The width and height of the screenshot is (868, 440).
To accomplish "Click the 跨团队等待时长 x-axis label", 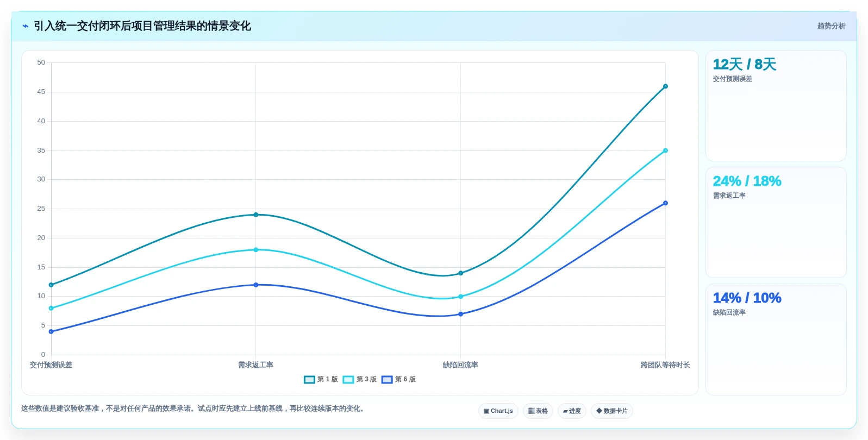I will tap(665, 365).
